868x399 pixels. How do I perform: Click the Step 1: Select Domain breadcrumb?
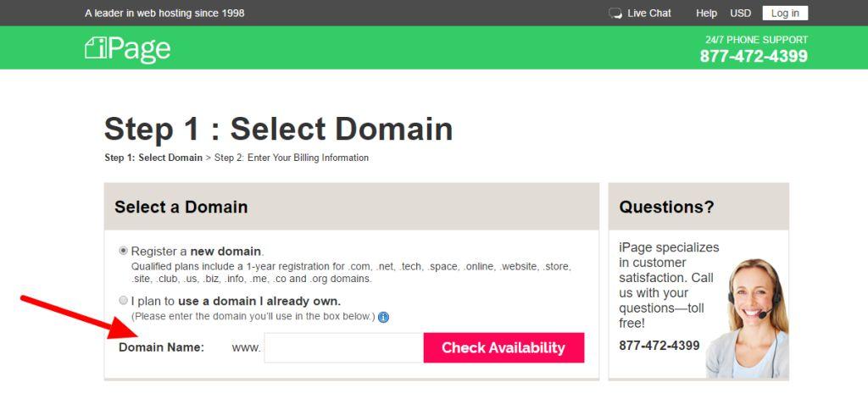click(x=153, y=158)
